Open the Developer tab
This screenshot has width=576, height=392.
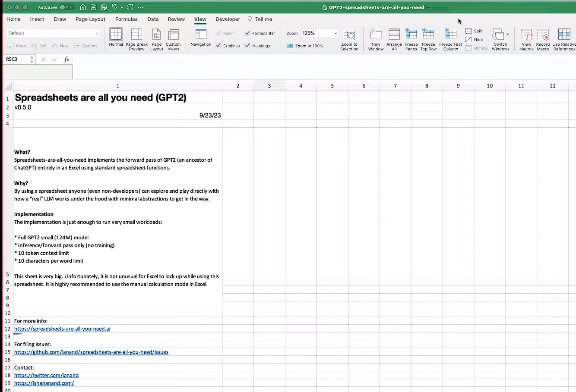(x=228, y=19)
